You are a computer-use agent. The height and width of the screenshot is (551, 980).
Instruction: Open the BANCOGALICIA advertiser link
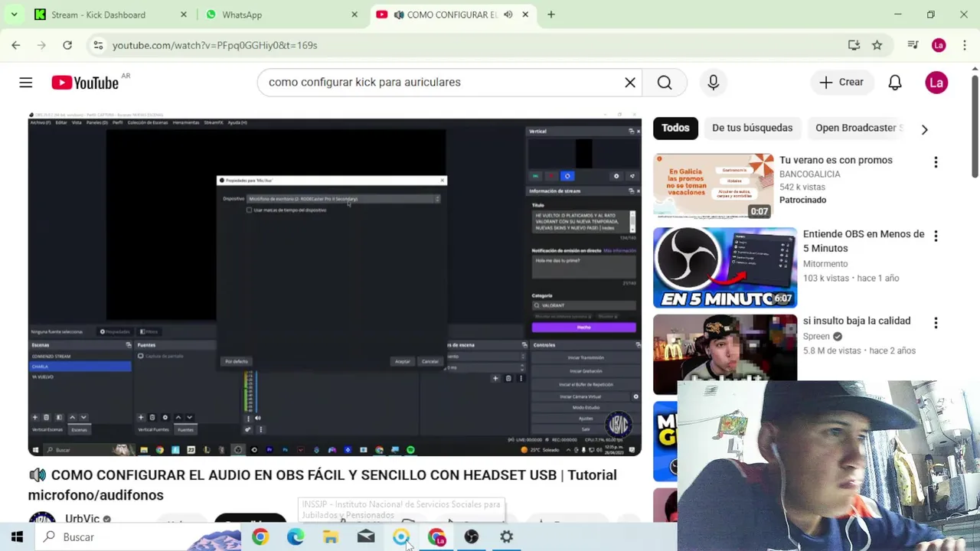pyautogui.click(x=810, y=174)
